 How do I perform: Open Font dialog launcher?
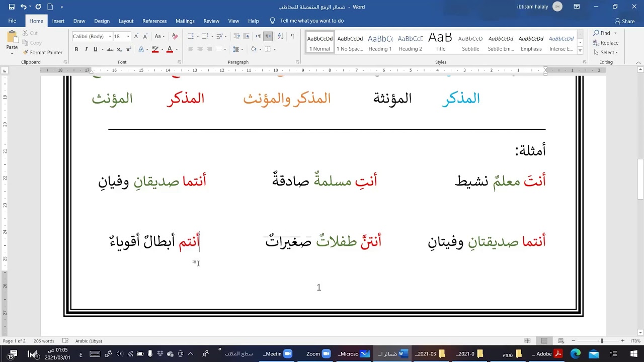point(180,62)
